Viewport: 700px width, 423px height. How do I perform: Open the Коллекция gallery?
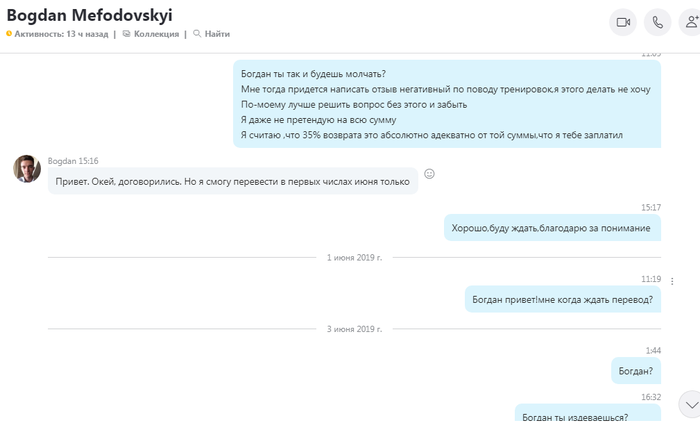pos(158,34)
